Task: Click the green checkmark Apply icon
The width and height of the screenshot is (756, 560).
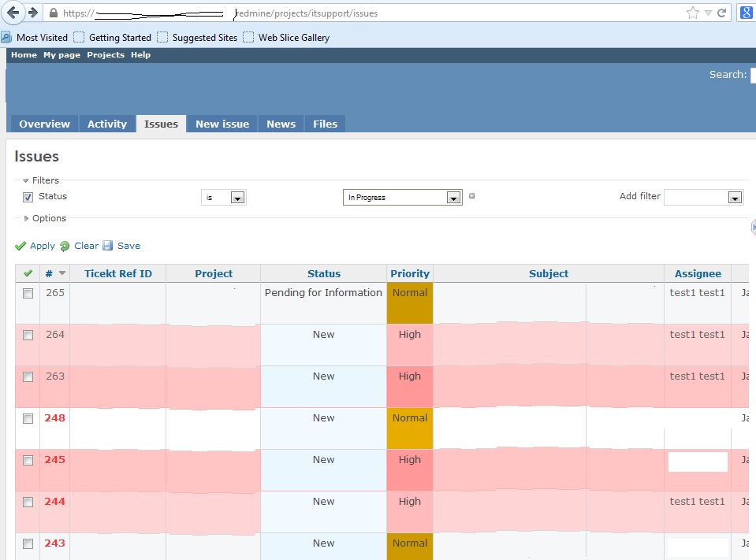Action: [x=20, y=246]
